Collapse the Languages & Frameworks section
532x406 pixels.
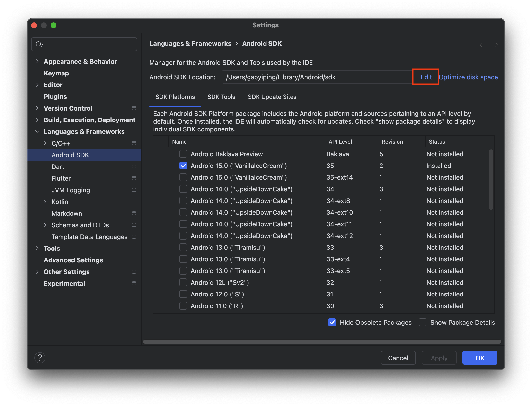click(37, 131)
